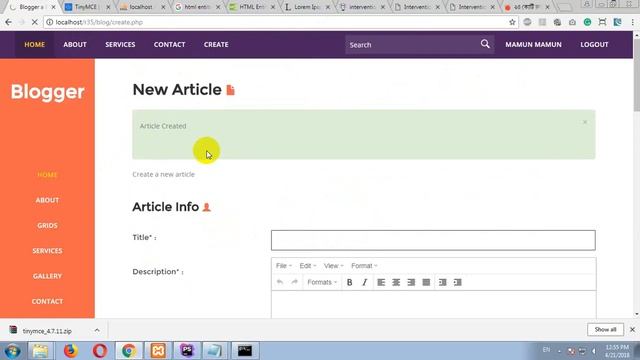Go to HOME in top navigation
The image size is (640, 360).
click(35, 44)
